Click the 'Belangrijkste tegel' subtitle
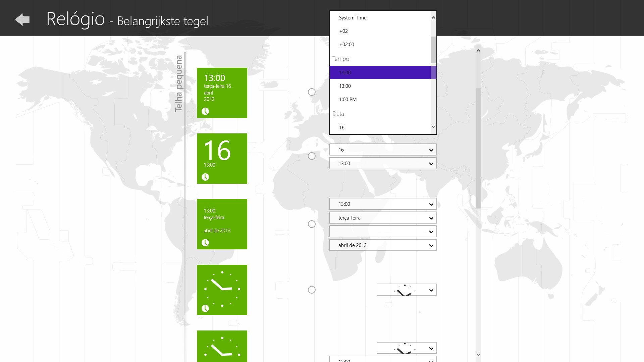Image resolution: width=644 pixels, height=362 pixels. (163, 21)
